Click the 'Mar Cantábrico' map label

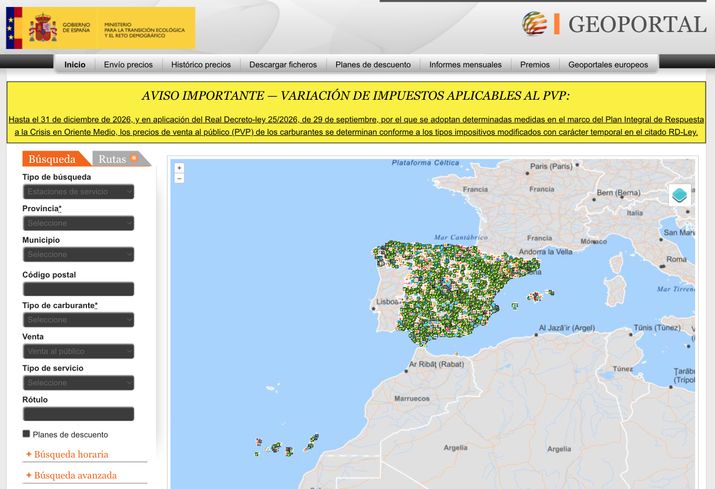tap(461, 237)
